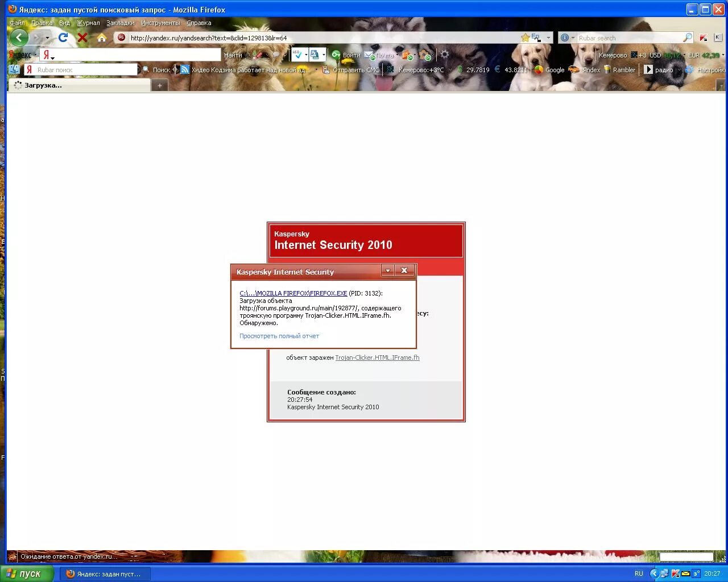728x582 pixels.
Task: Click the magnifier icon in Rubar search box
Action: pos(688,38)
